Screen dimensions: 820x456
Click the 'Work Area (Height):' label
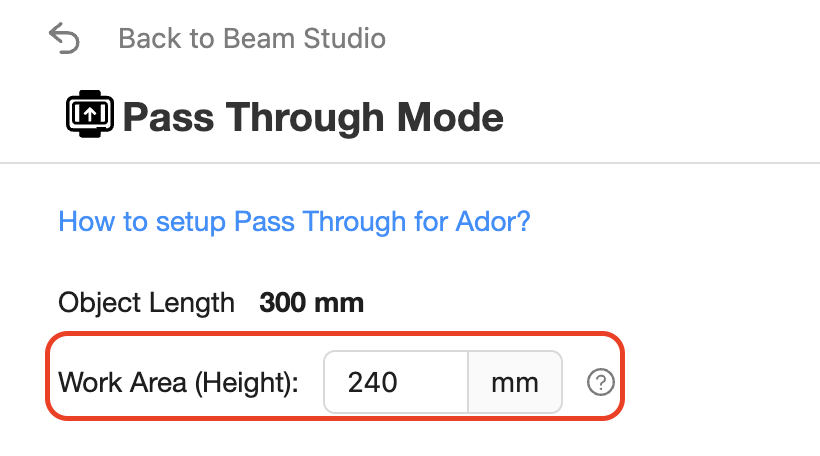click(178, 382)
